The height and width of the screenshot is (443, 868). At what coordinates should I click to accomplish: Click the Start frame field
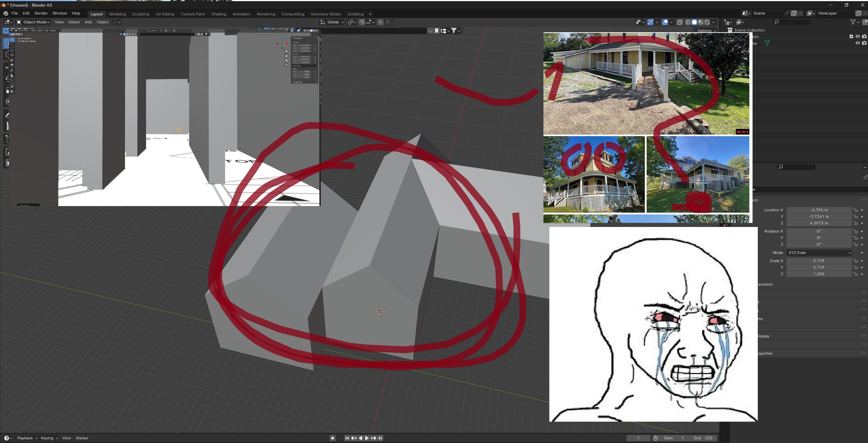(674, 438)
